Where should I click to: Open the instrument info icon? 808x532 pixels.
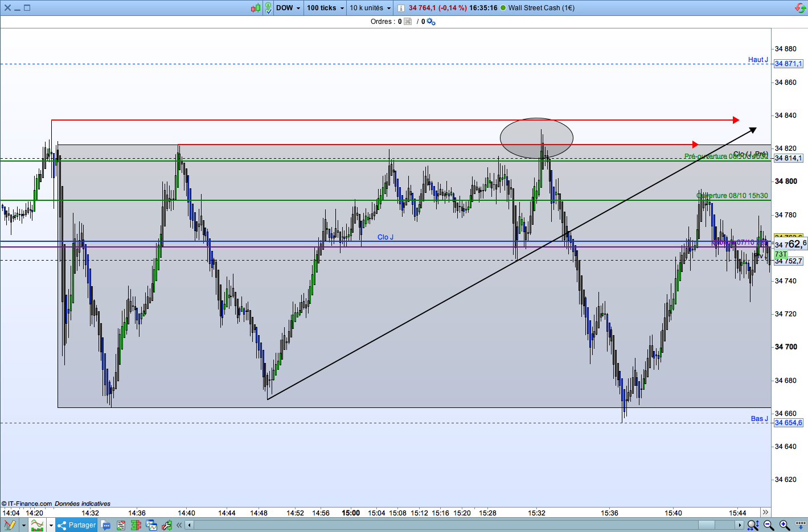(x=401, y=8)
